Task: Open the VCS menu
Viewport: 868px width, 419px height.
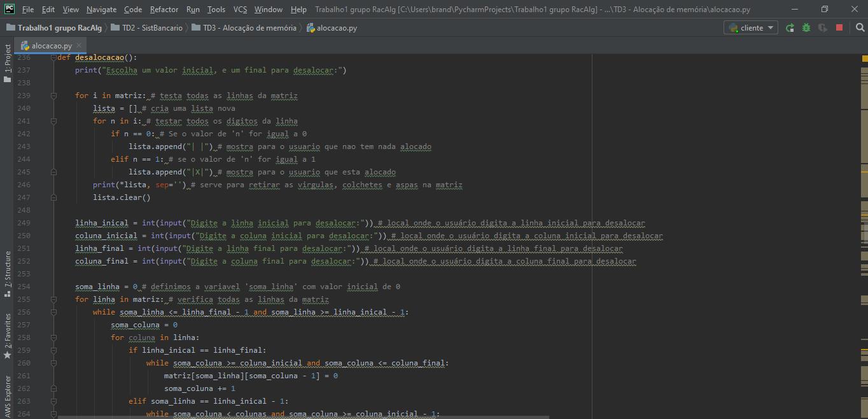Action: (240, 10)
